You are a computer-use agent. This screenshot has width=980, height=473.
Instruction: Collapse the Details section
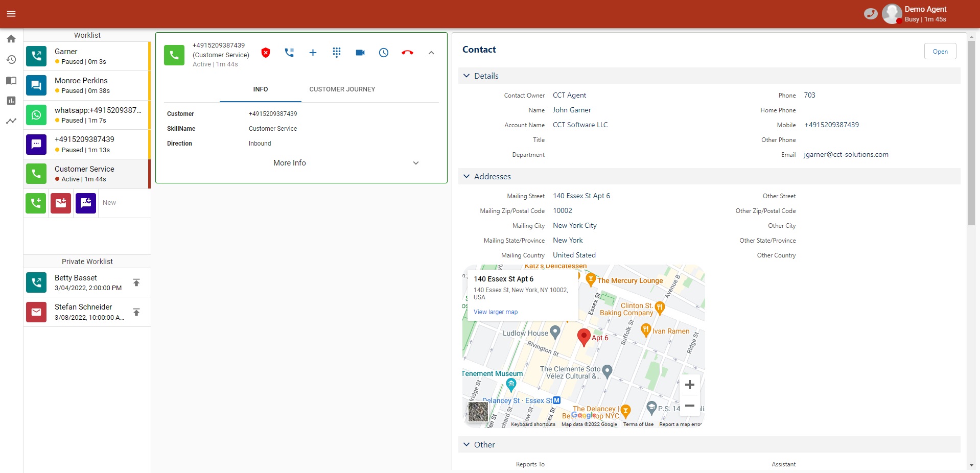(466, 76)
